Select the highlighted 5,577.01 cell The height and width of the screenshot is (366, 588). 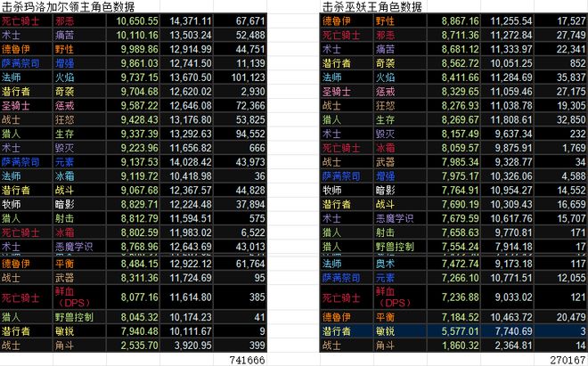coord(453,331)
